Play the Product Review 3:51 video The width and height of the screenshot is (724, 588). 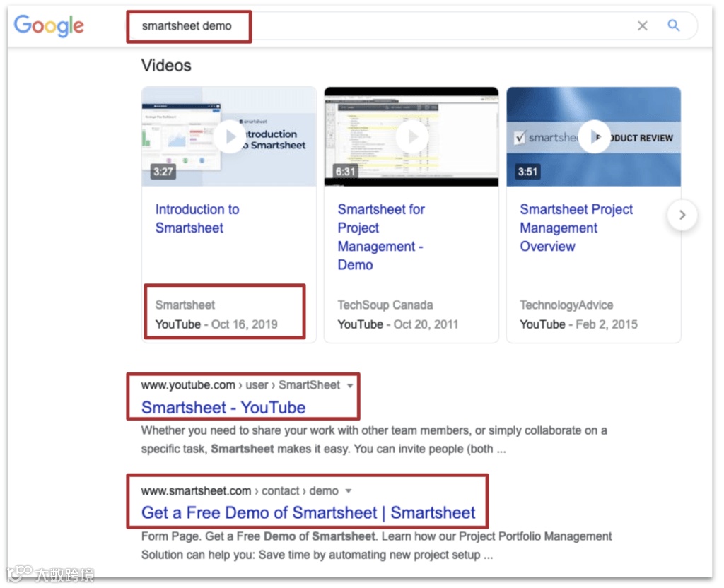594,136
